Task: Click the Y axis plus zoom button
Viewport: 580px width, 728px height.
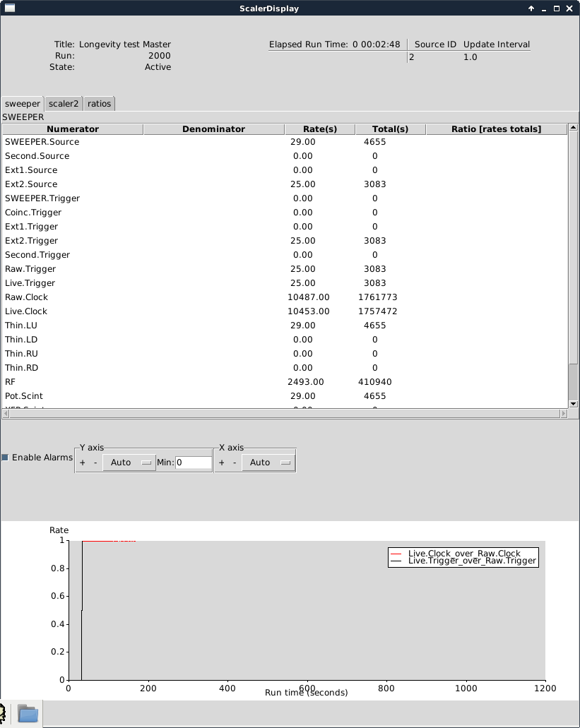Action: click(x=83, y=463)
